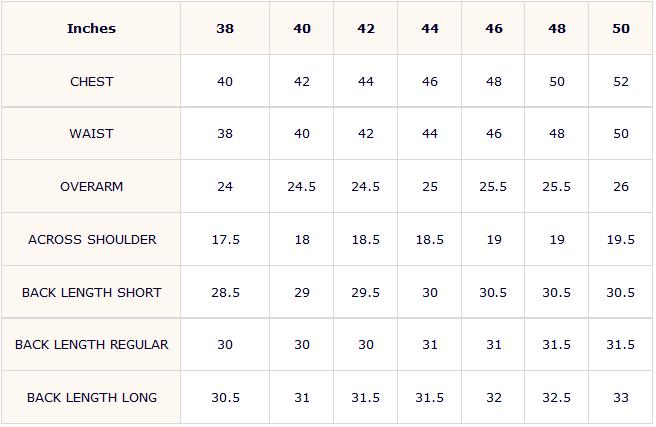Click overarm value 25 for size 44
The height and width of the screenshot is (427, 656).
[x=430, y=187]
